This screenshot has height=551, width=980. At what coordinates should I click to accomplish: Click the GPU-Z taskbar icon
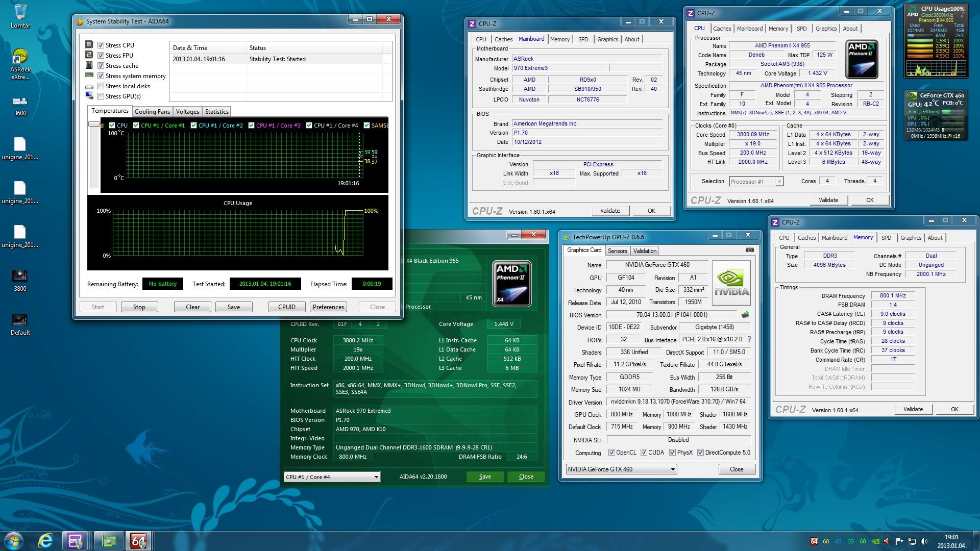tap(108, 540)
